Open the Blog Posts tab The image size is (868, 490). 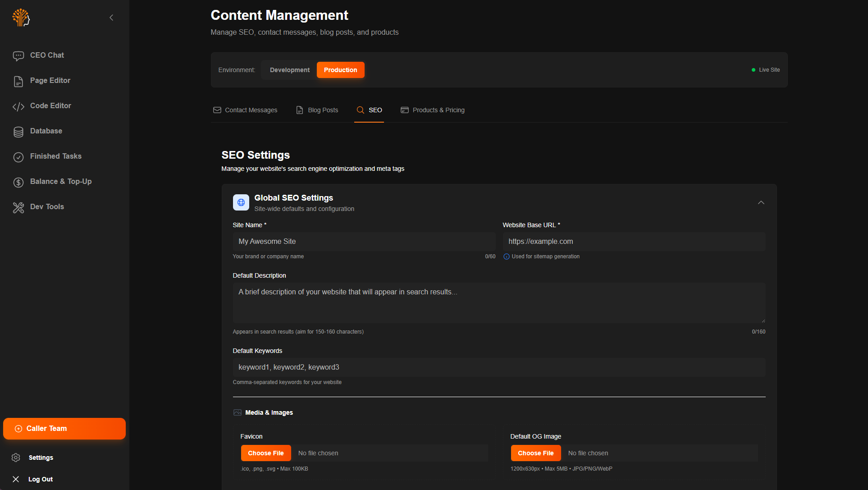317,110
